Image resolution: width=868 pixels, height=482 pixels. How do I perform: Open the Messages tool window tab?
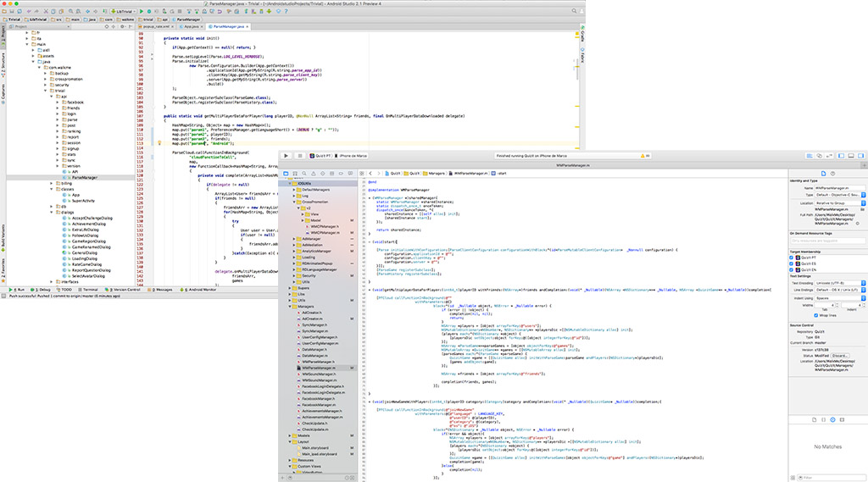[x=162, y=290]
